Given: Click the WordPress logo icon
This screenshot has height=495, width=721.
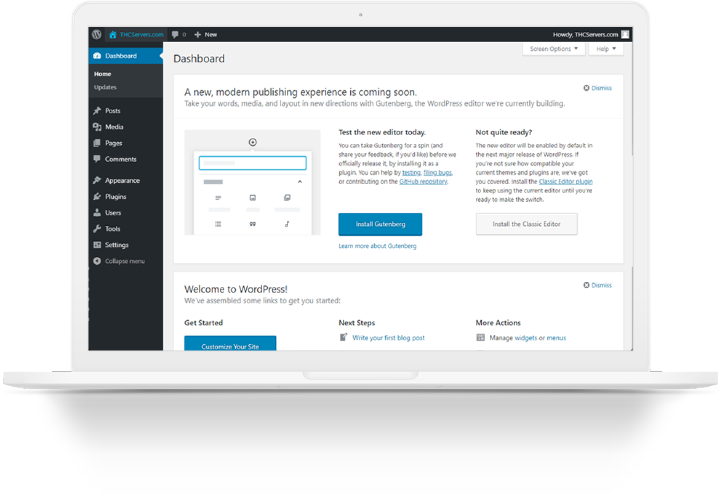Looking at the screenshot, I should (97, 34).
